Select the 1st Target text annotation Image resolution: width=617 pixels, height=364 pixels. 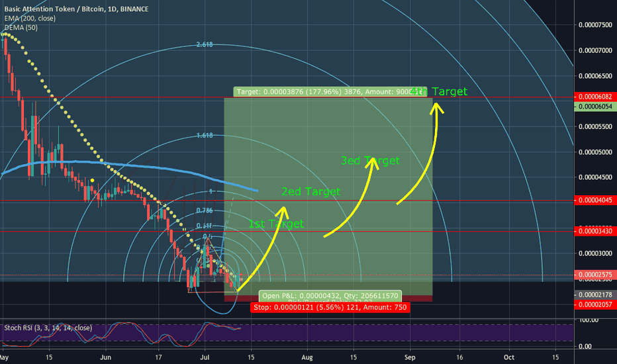click(276, 224)
